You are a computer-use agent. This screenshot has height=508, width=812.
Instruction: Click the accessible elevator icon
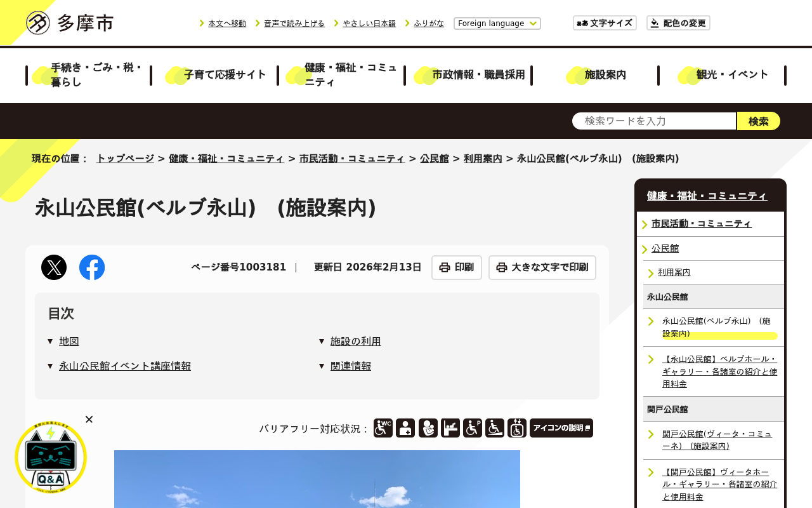click(517, 428)
